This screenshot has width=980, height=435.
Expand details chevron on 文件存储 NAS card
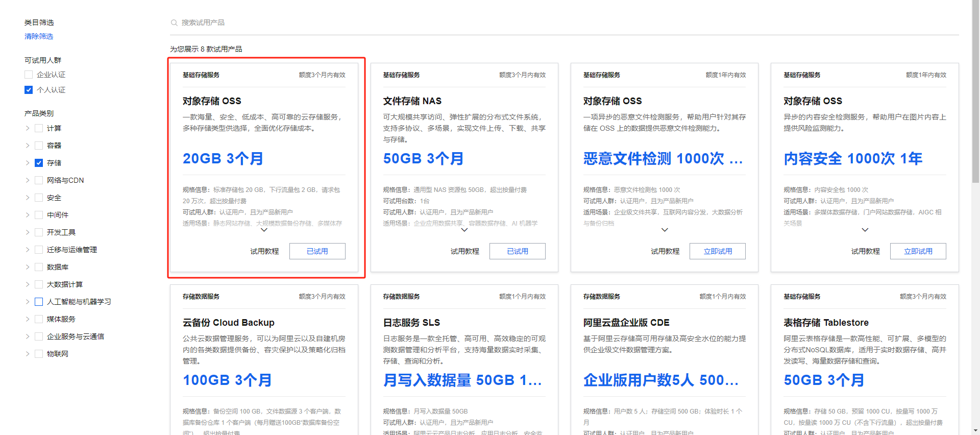pyautogui.click(x=464, y=230)
